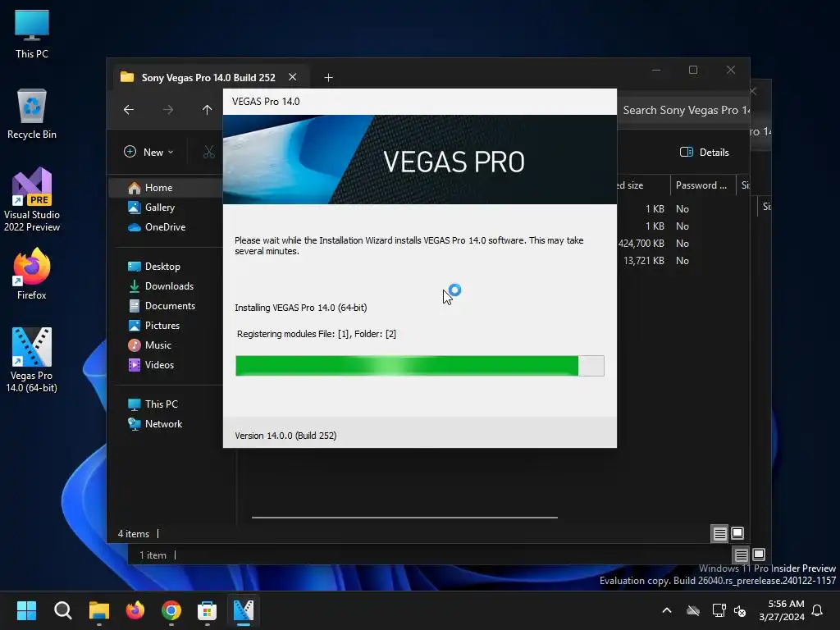Open OneDrive in the navigation pane
The height and width of the screenshot is (630, 840).
point(166,227)
